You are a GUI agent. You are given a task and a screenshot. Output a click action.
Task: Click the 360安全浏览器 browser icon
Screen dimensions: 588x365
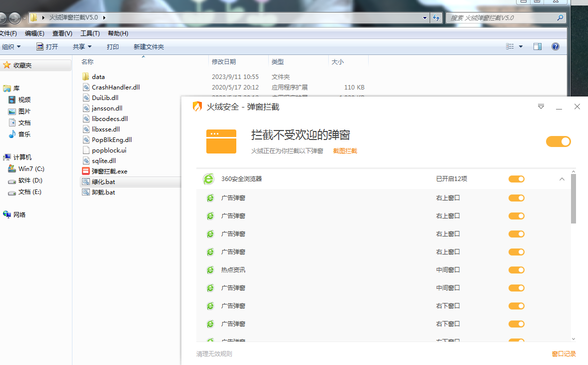[208, 179]
